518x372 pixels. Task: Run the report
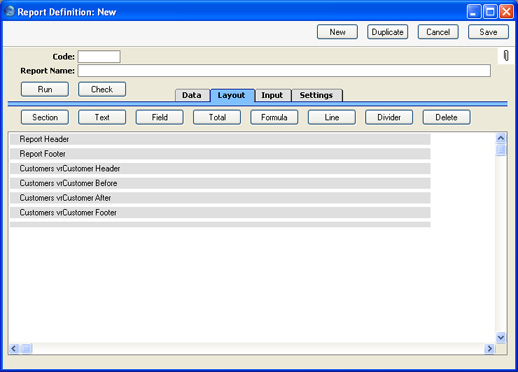point(45,89)
